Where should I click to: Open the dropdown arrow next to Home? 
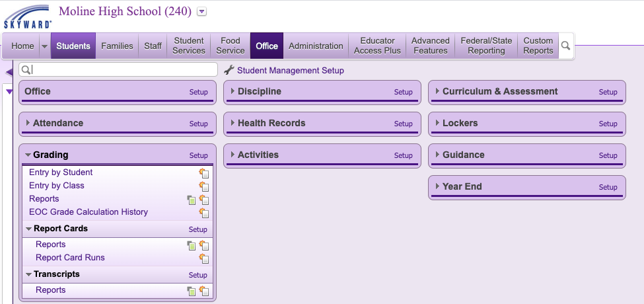pyautogui.click(x=44, y=46)
